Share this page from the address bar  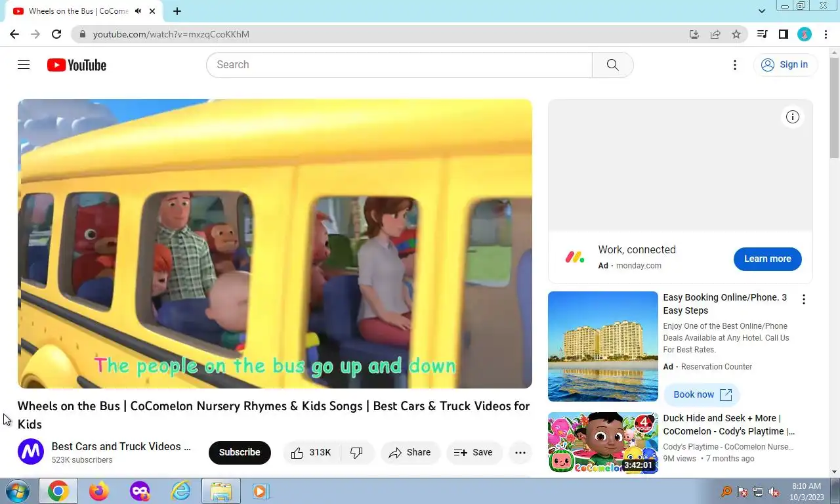tap(715, 34)
